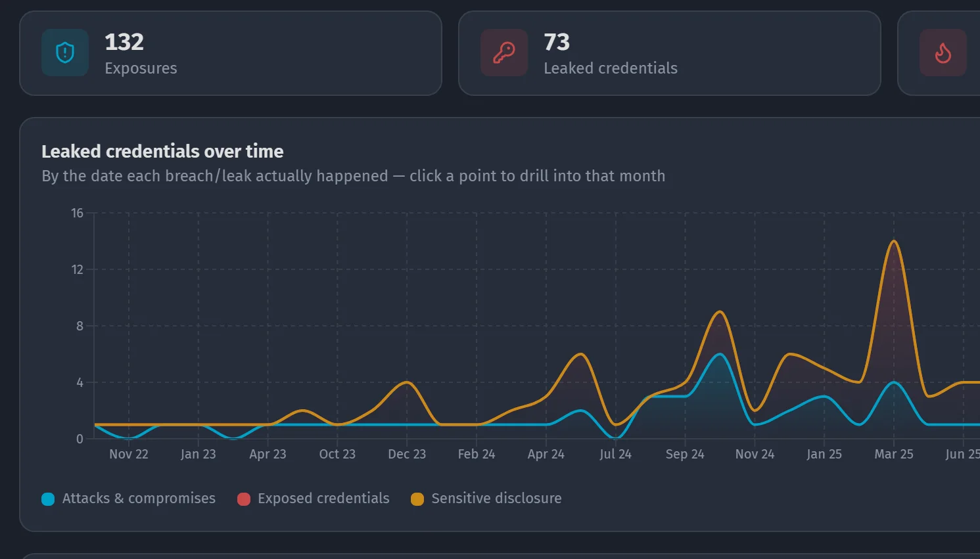Click the shield alert icon for Exposures
The image size is (980, 559).
tap(65, 53)
